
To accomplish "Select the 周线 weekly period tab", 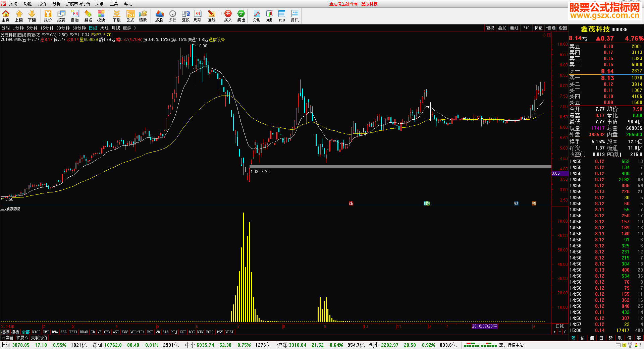I will pyautogui.click(x=105, y=28).
